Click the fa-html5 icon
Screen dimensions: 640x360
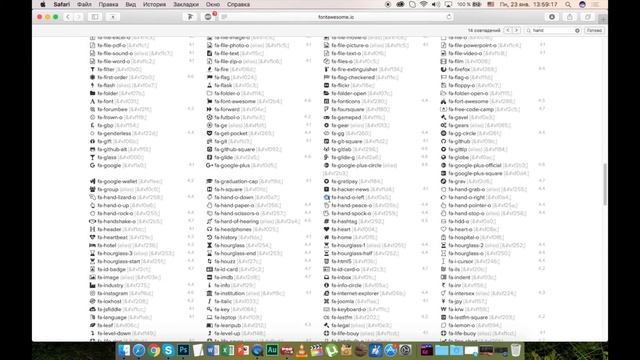coord(326,261)
